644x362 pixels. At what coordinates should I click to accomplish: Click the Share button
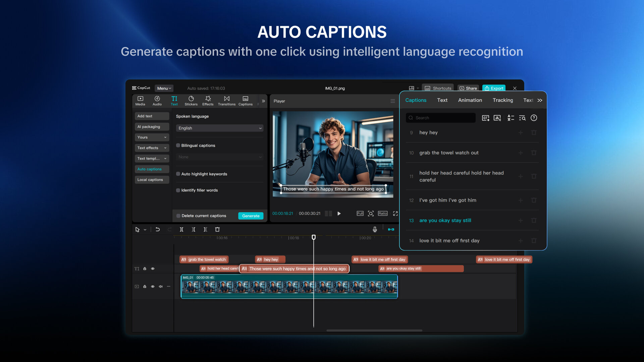[468, 88]
